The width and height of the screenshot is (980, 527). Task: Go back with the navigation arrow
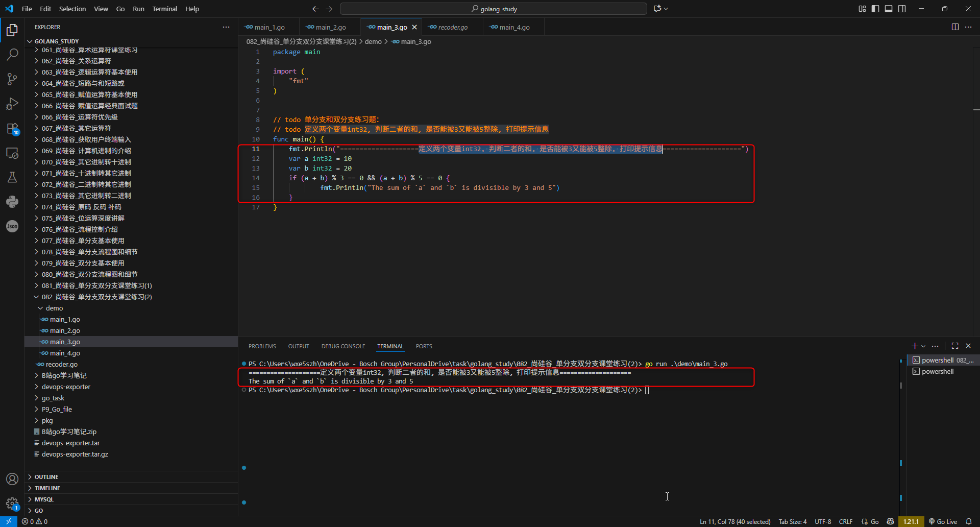click(315, 9)
